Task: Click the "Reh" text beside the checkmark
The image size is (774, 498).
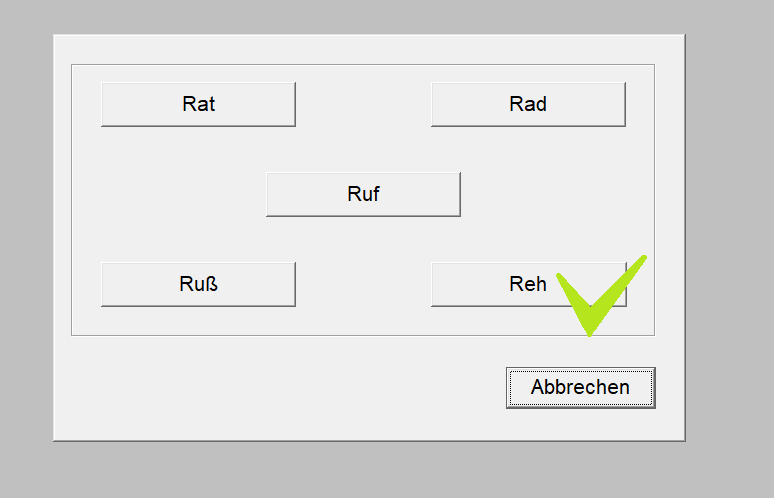Action: 528,284
